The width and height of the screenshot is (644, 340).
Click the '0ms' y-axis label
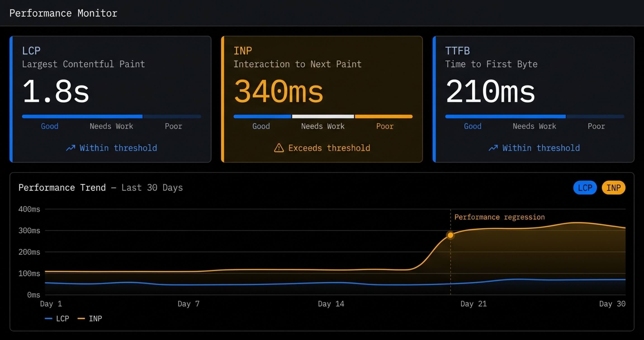(34, 295)
